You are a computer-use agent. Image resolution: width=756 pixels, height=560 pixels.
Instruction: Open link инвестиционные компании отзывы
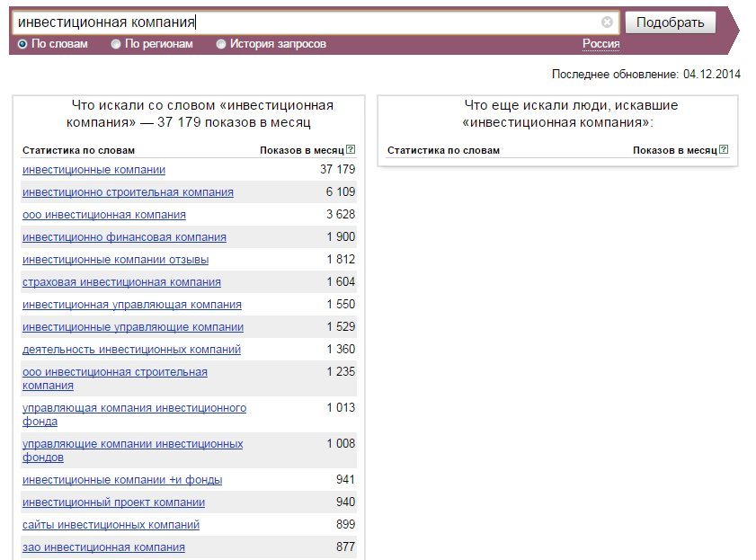(x=116, y=260)
